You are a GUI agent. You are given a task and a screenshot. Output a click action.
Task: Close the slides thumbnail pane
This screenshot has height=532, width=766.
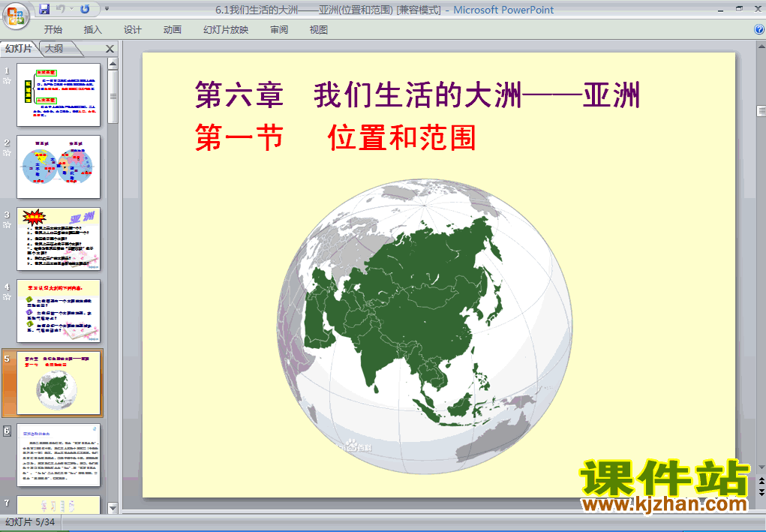(110, 49)
